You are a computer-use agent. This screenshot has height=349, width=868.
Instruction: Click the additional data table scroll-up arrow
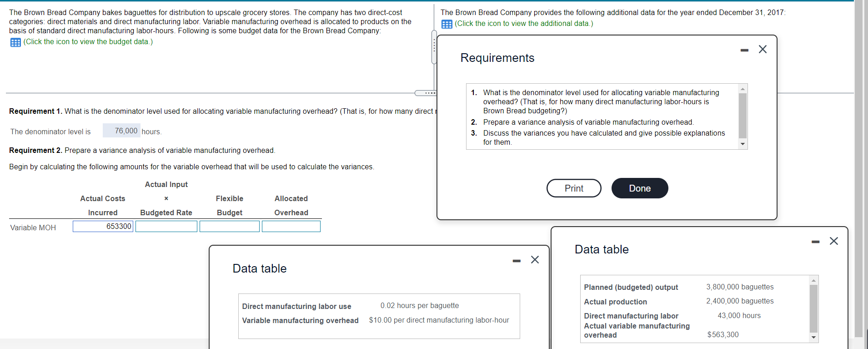pyautogui.click(x=814, y=280)
